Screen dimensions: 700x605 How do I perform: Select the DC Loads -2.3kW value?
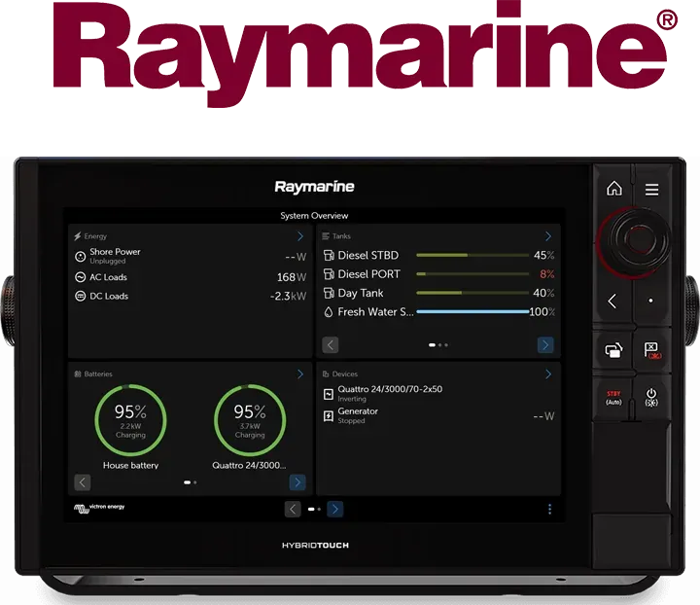[x=289, y=296]
